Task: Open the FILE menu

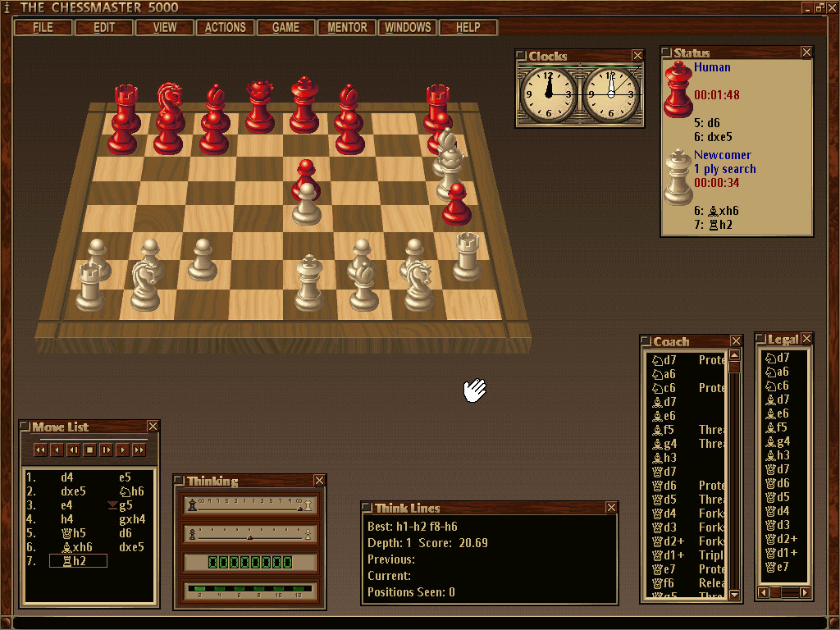Action: pyautogui.click(x=43, y=27)
